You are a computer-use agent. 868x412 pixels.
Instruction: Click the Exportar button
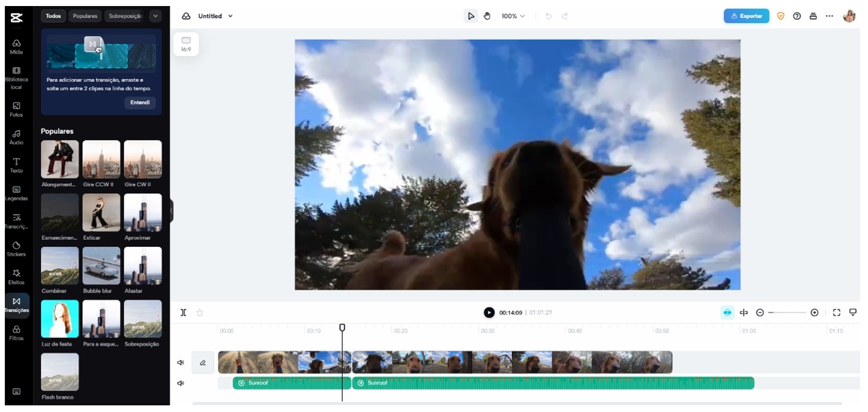point(746,16)
